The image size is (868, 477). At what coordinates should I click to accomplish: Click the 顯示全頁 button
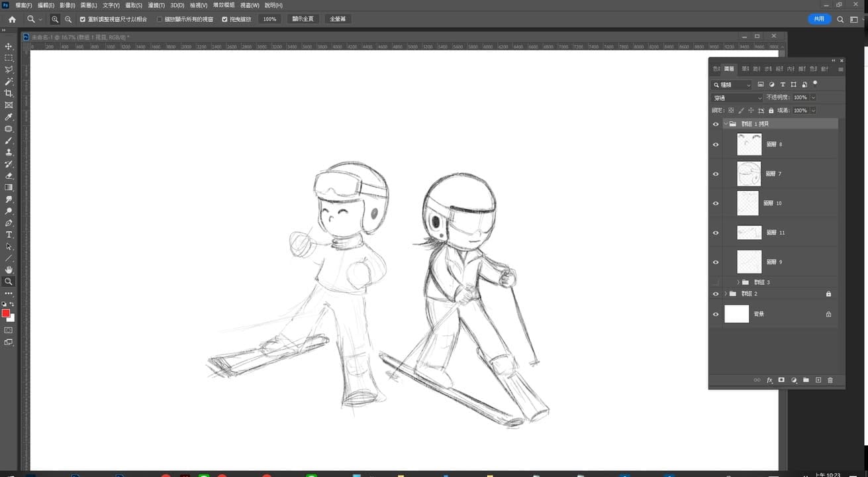tap(303, 19)
